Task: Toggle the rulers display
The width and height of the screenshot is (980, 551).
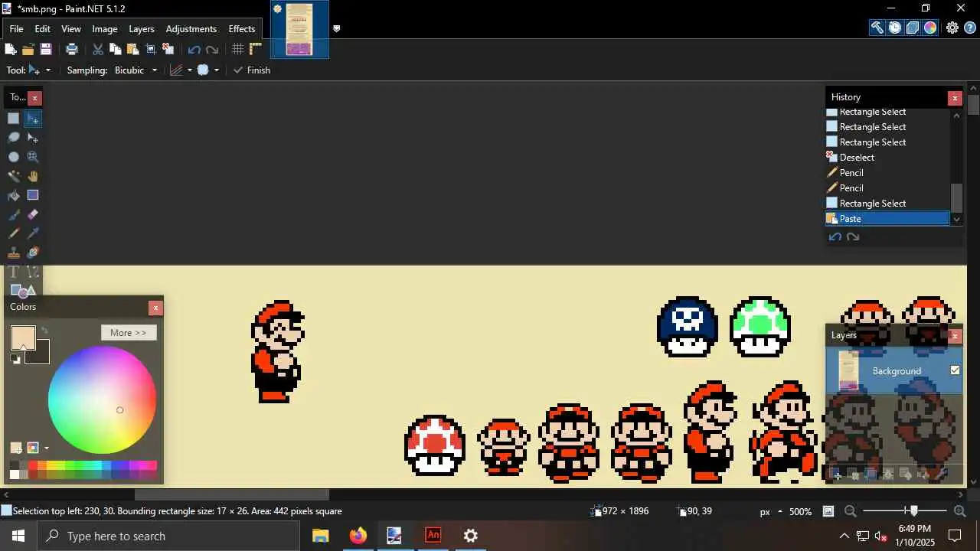Action: click(x=256, y=49)
